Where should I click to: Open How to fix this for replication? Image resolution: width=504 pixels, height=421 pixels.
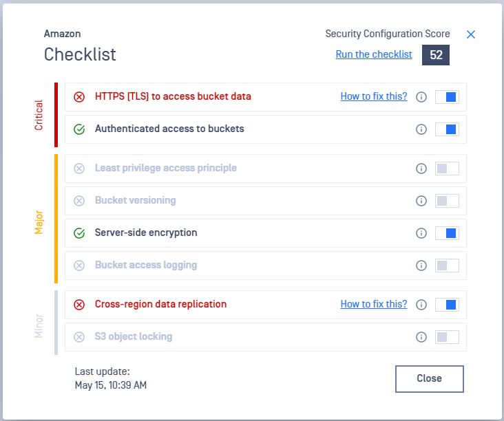click(x=373, y=304)
